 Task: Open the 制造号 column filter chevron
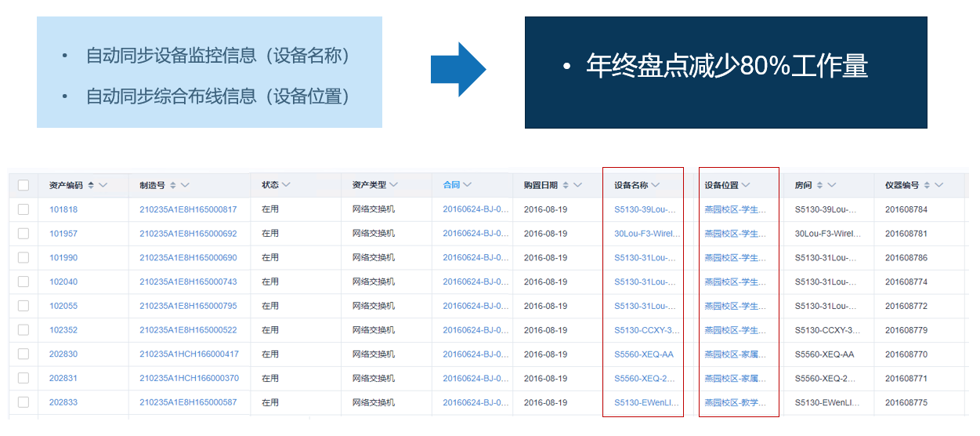coord(185,185)
